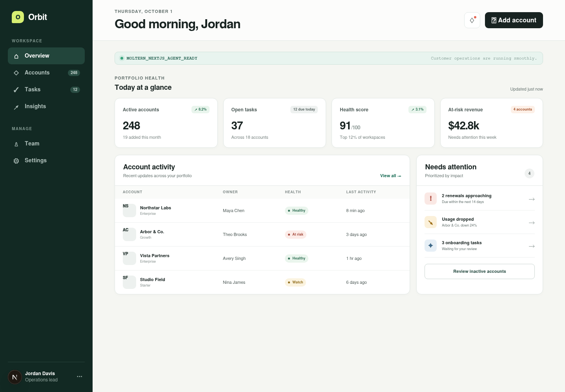Screen dimensions: 565x392
Task: Click the Usage dropped downward arrow icon
Action: 430,222
